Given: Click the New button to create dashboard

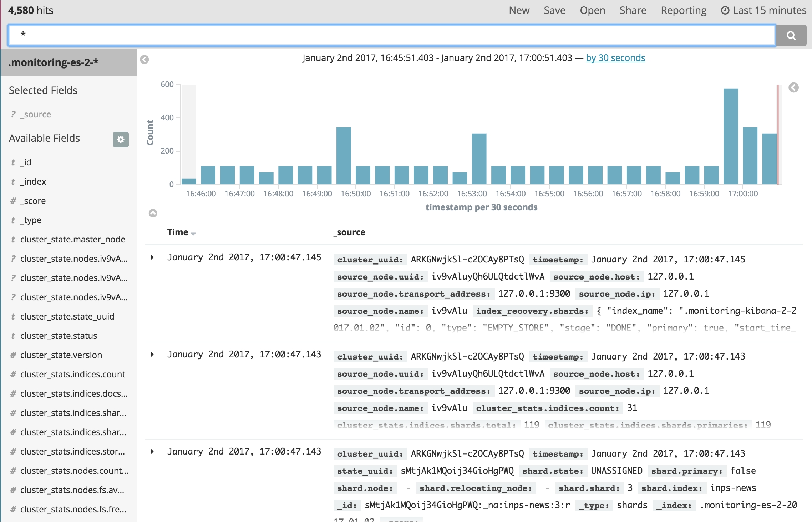Looking at the screenshot, I should tap(520, 10).
